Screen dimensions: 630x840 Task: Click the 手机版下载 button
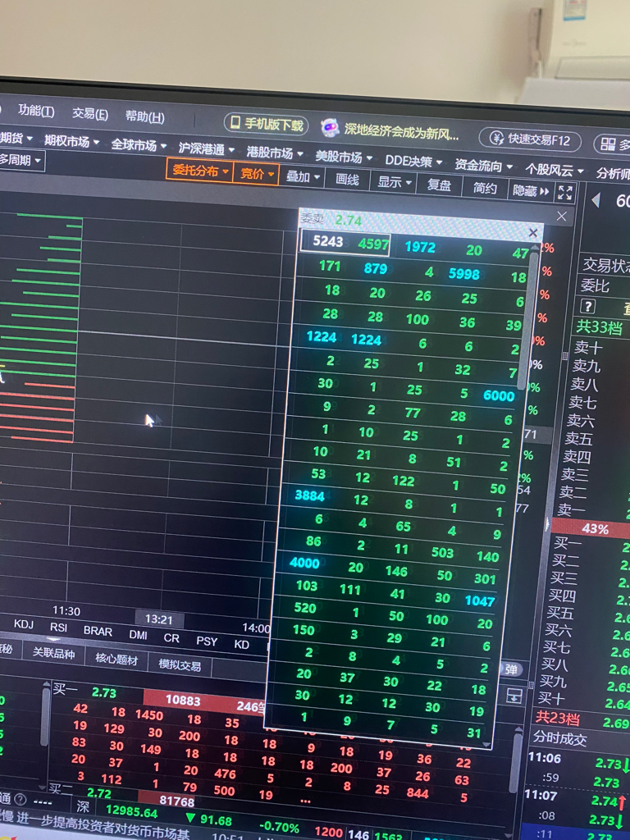click(x=267, y=125)
